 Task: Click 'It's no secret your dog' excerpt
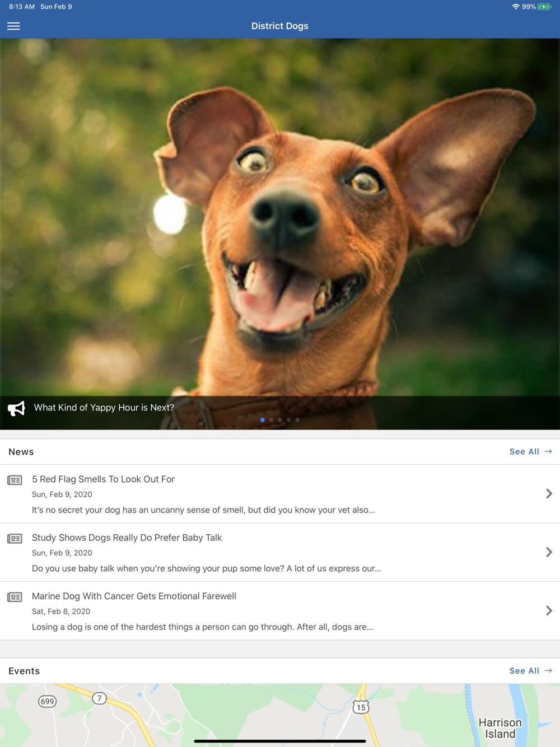[x=203, y=510]
